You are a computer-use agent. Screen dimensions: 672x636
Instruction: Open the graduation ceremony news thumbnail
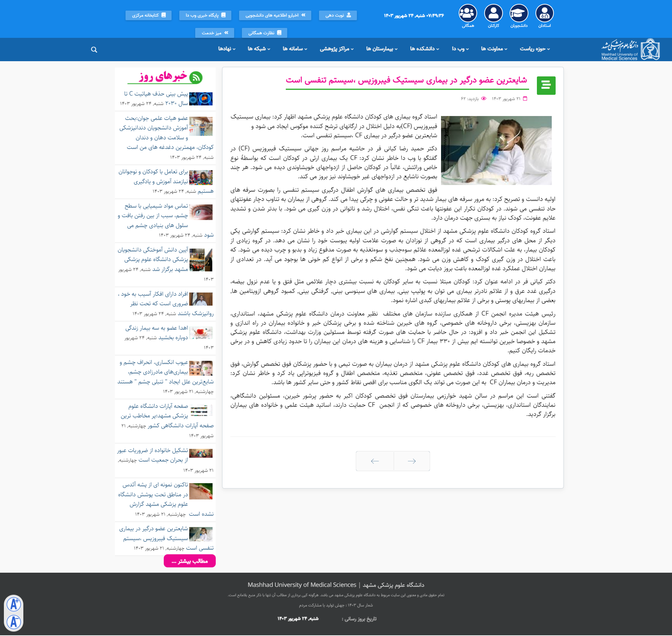click(201, 260)
